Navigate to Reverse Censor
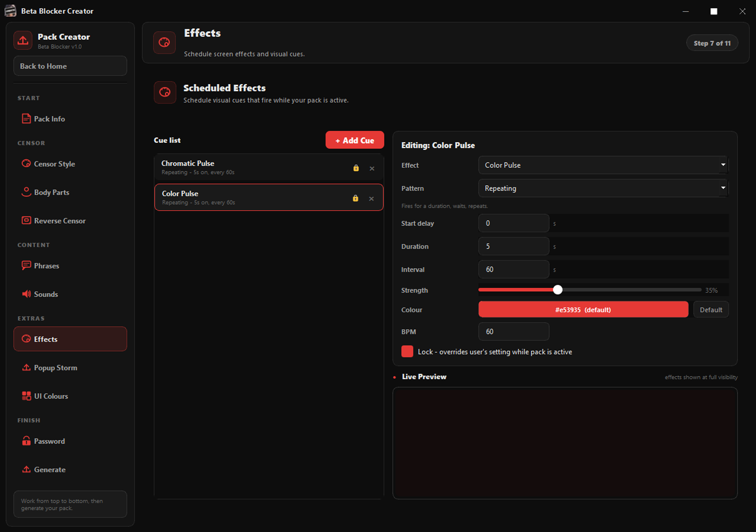 click(x=70, y=221)
